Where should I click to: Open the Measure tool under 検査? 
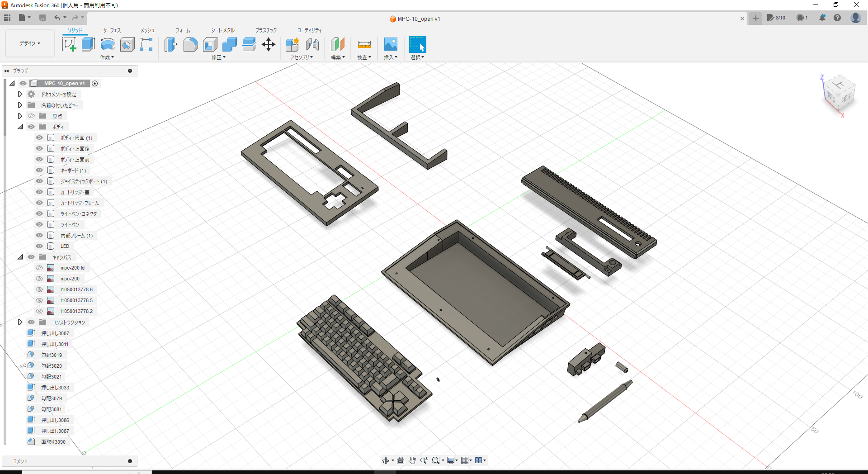[x=364, y=44]
